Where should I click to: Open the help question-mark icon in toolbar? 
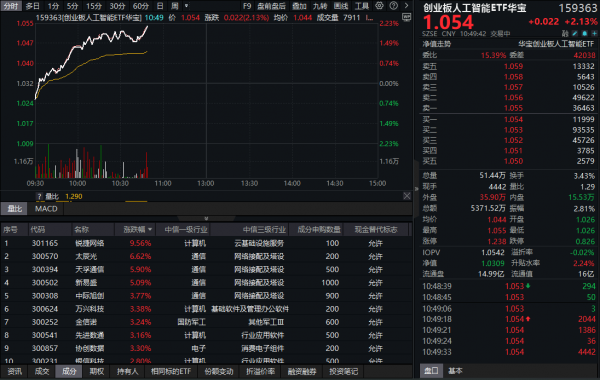[393, 6]
